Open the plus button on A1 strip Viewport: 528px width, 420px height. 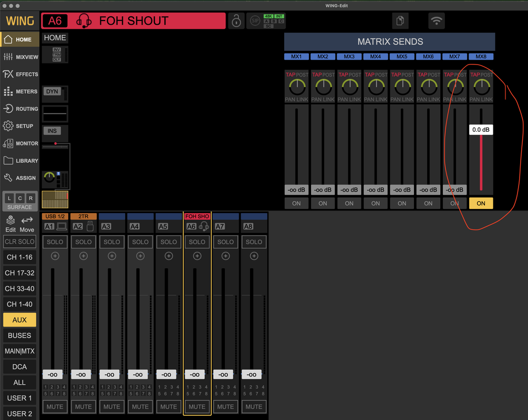[x=55, y=256]
